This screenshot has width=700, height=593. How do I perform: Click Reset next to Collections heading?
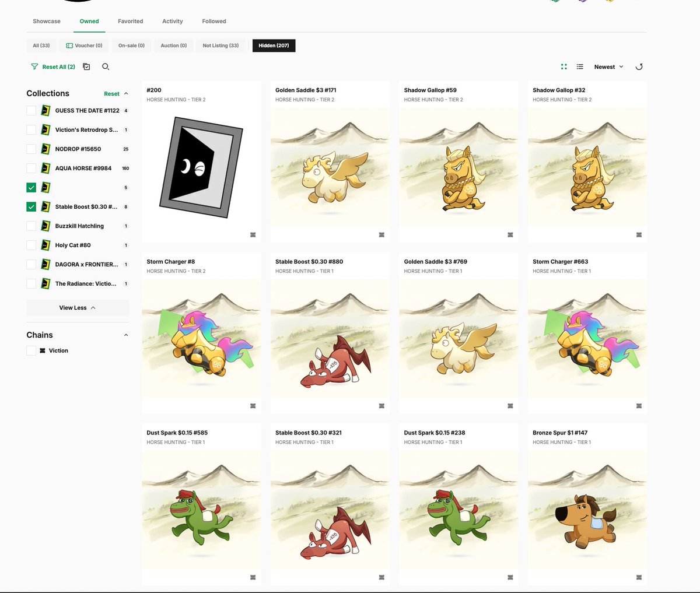[111, 93]
